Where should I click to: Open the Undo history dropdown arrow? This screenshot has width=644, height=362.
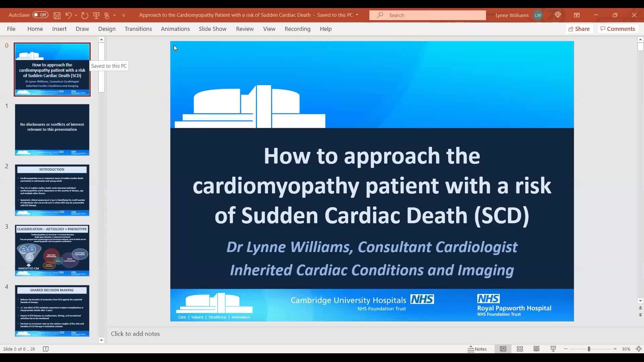pyautogui.click(x=76, y=15)
